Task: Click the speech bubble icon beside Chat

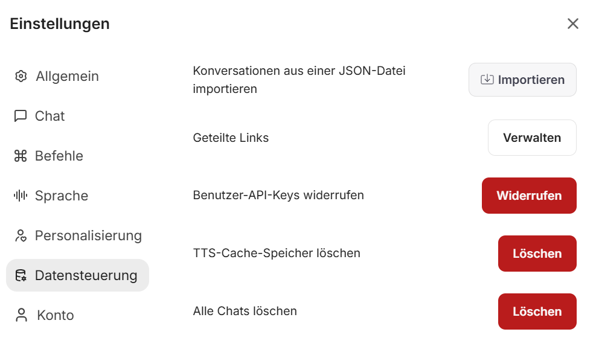Action: [21, 116]
